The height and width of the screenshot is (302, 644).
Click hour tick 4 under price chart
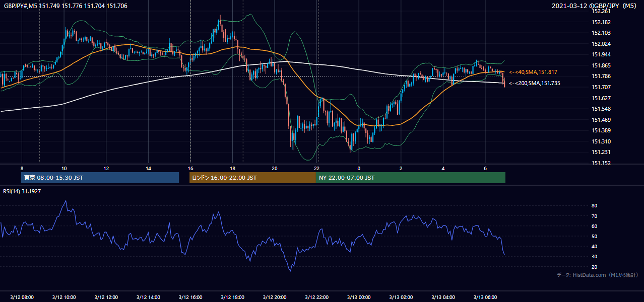[x=443, y=168]
